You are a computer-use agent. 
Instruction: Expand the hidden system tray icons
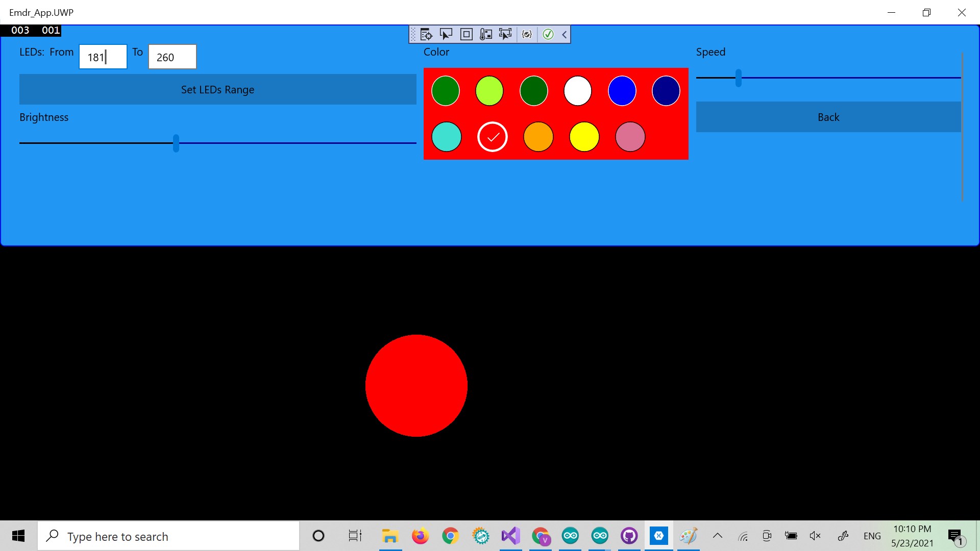coord(718,536)
